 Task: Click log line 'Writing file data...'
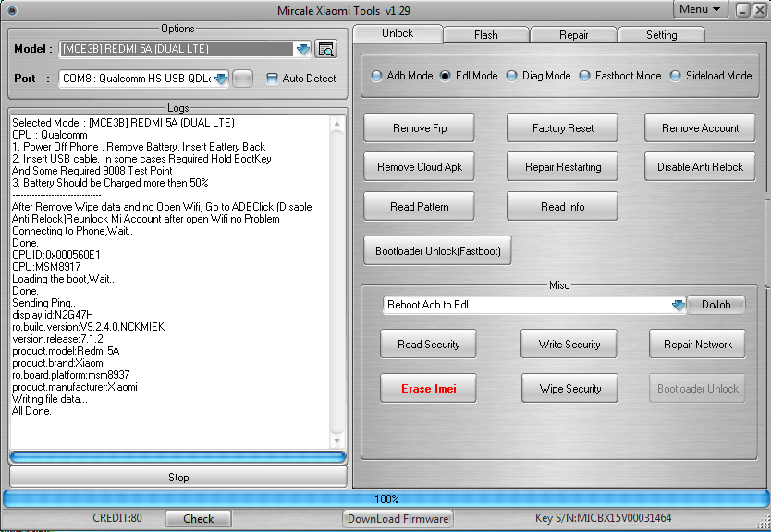click(50, 399)
